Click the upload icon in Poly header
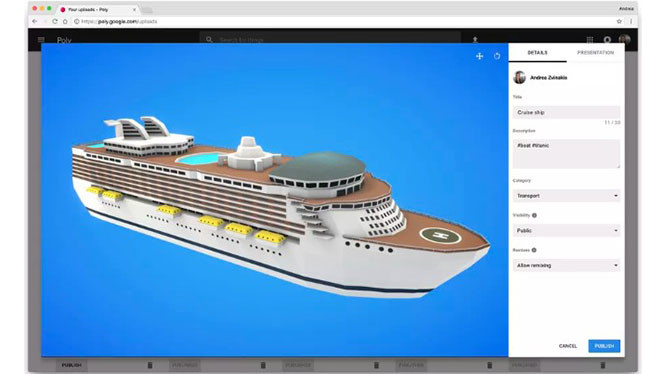Image resolution: width=665 pixels, height=374 pixels. click(x=475, y=39)
